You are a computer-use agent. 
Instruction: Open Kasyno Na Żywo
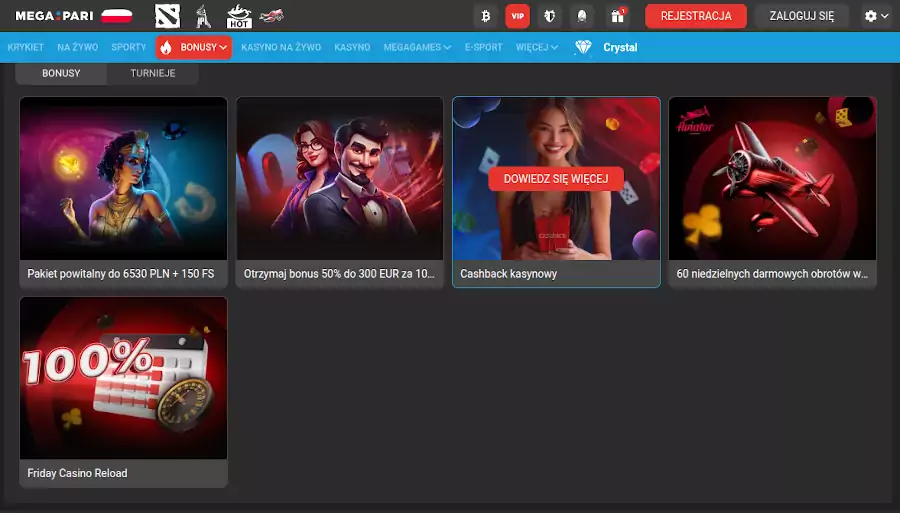coord(281,47)
